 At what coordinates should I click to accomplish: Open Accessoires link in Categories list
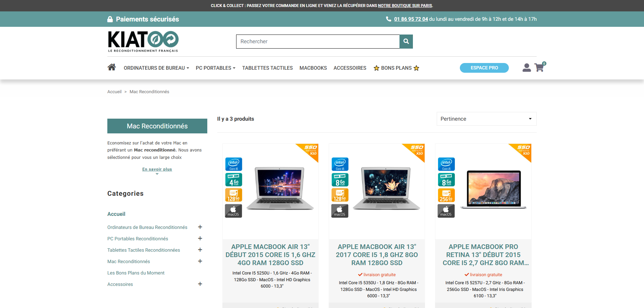tap(120, 284)
